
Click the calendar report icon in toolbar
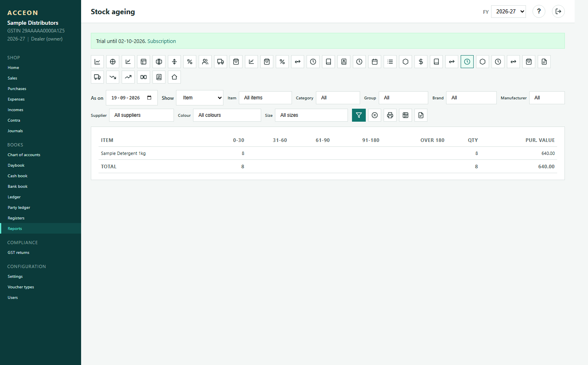(x=375, y=62)
